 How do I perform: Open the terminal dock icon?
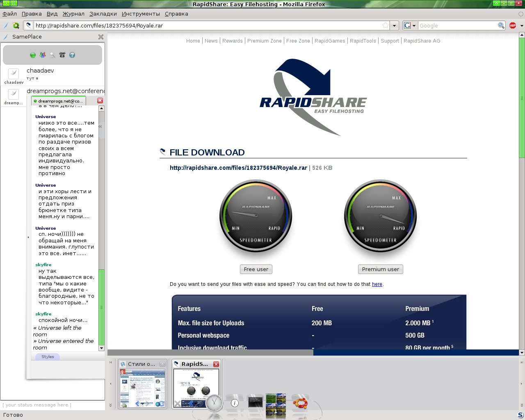click(256, 402)
